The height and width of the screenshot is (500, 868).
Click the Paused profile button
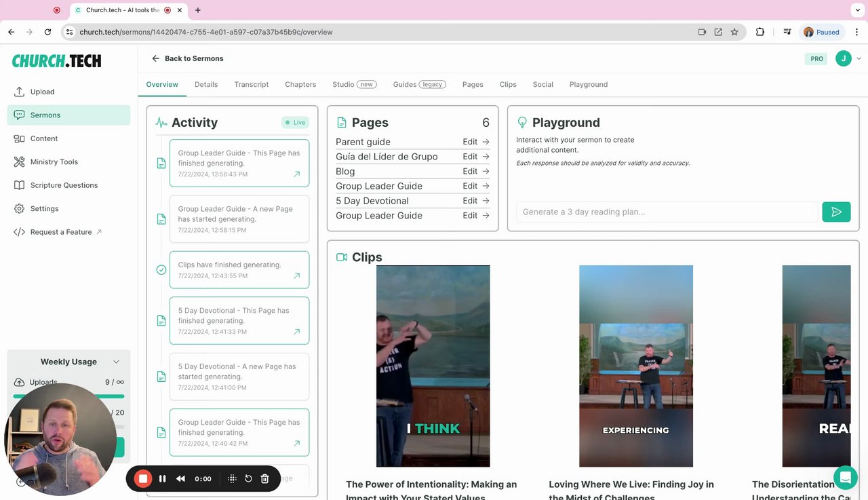coord(821,32)
